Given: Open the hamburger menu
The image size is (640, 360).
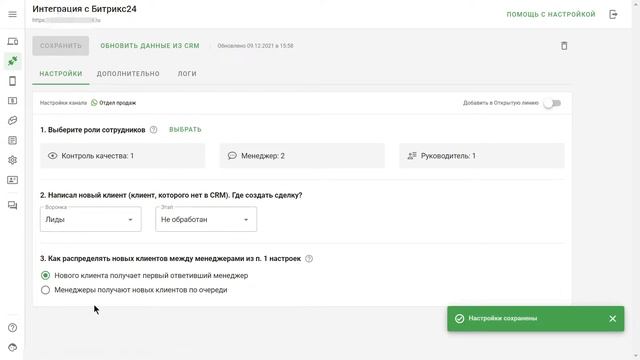Looking at the screenshot, I should coord(12,14).
